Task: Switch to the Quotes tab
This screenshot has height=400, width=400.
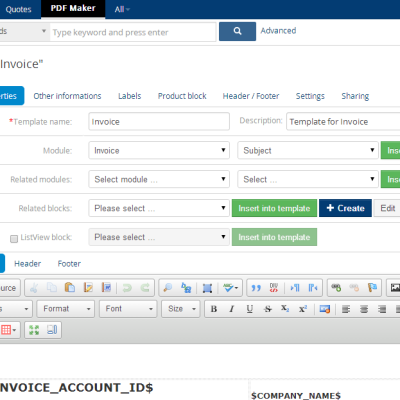Action: [18, 9]
